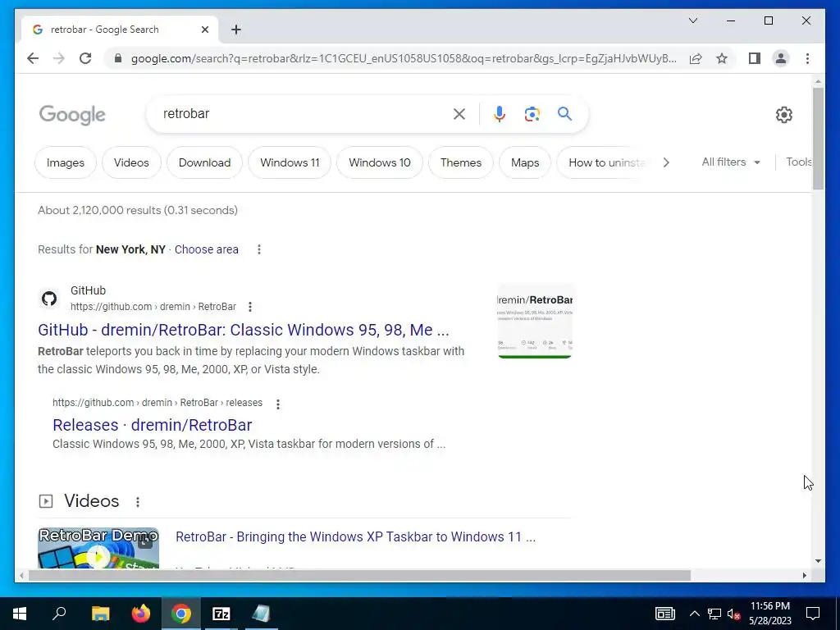Launch Firefox from taskbar
The image size is (840, 630).
[141, 614]
